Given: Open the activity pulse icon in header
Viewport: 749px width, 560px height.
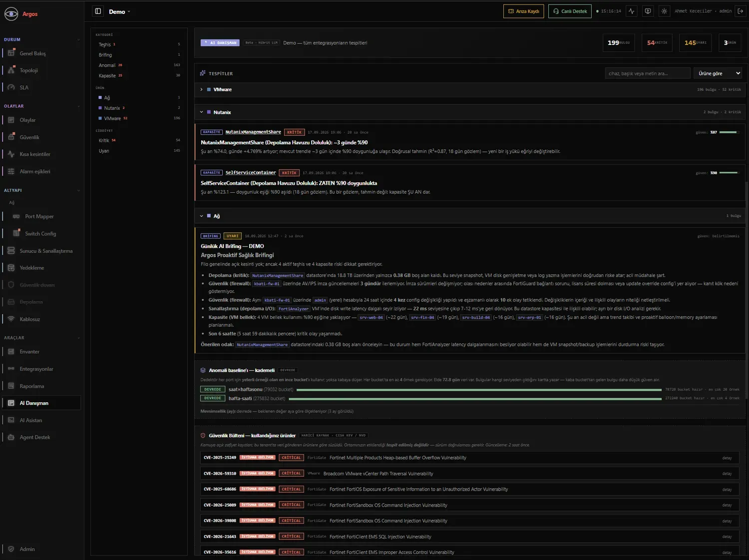Looking at the screenshot, I should click(x=632, y=11).
